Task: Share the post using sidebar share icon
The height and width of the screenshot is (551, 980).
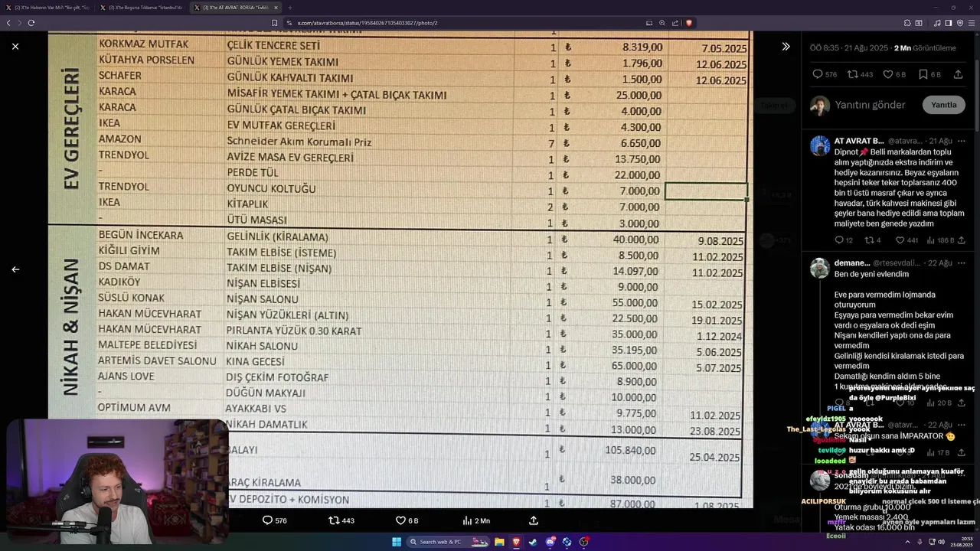Action: point(958,74)
